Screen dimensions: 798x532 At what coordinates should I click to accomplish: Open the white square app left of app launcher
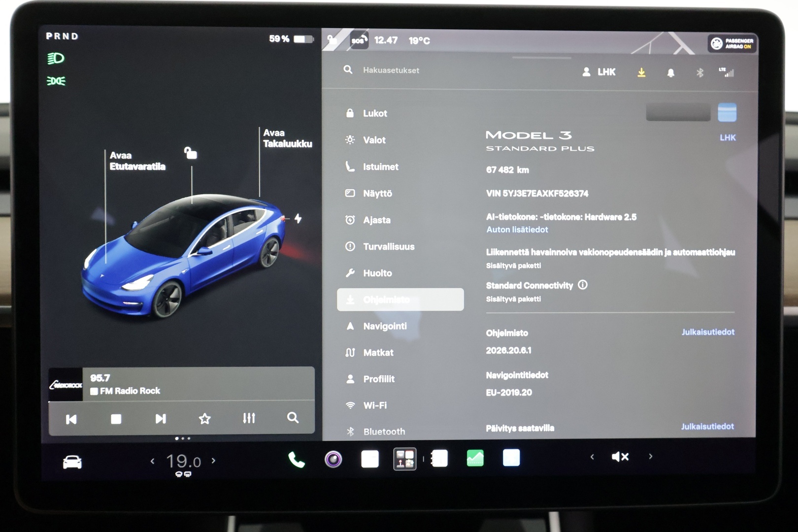tap(369, 459)
